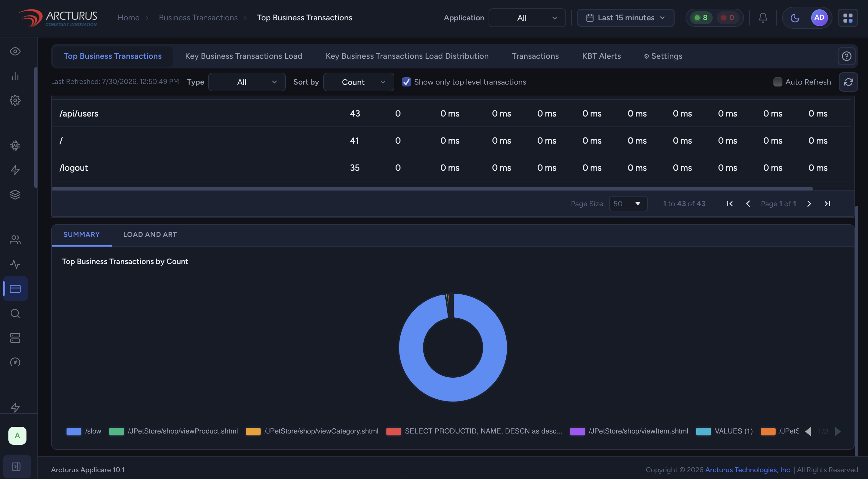
Task: Toggle VALUES (1) series in legend
Action: (724, 431)
